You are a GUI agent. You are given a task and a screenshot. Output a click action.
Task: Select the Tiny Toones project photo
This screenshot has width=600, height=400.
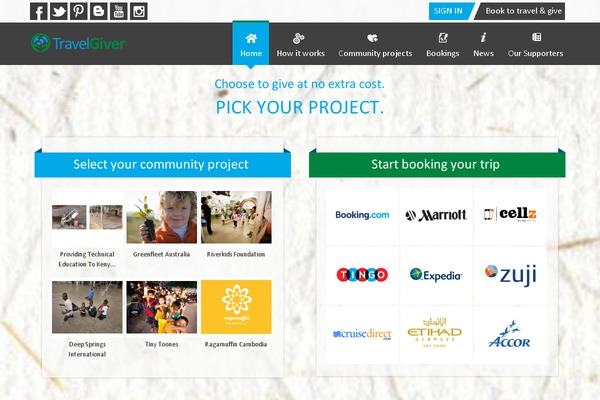point(161,307)
